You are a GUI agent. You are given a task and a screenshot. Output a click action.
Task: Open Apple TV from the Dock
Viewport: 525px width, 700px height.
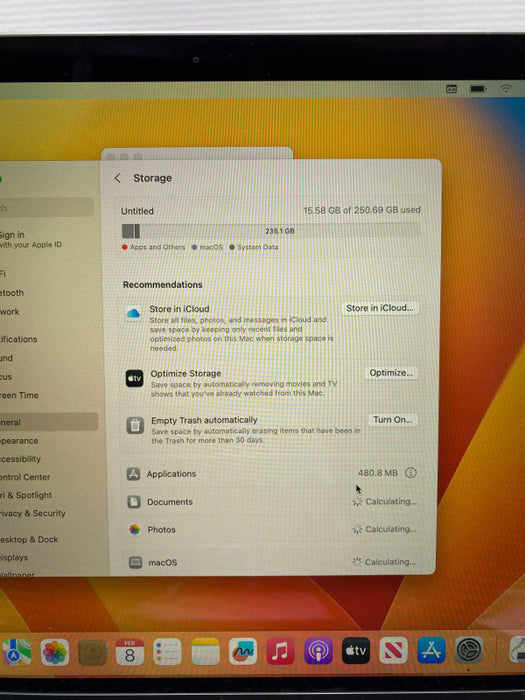[x=356, y=650]
